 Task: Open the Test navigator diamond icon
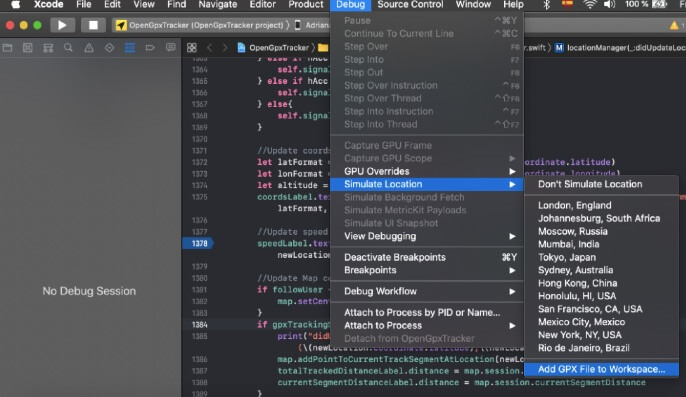[x=109, y=48]
